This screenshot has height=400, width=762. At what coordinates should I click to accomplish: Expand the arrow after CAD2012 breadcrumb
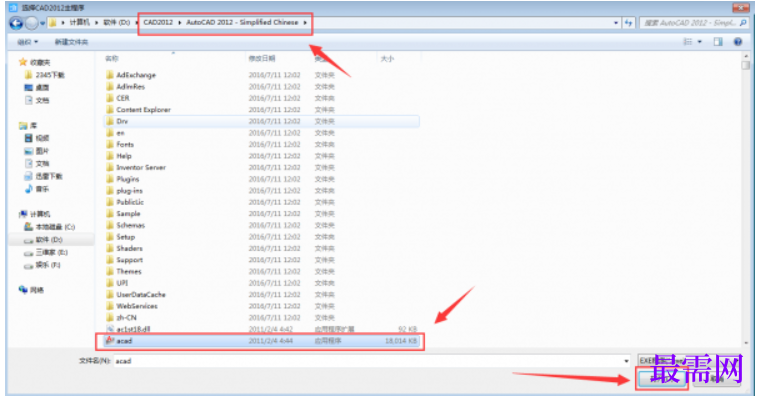[x=179, y=22]
